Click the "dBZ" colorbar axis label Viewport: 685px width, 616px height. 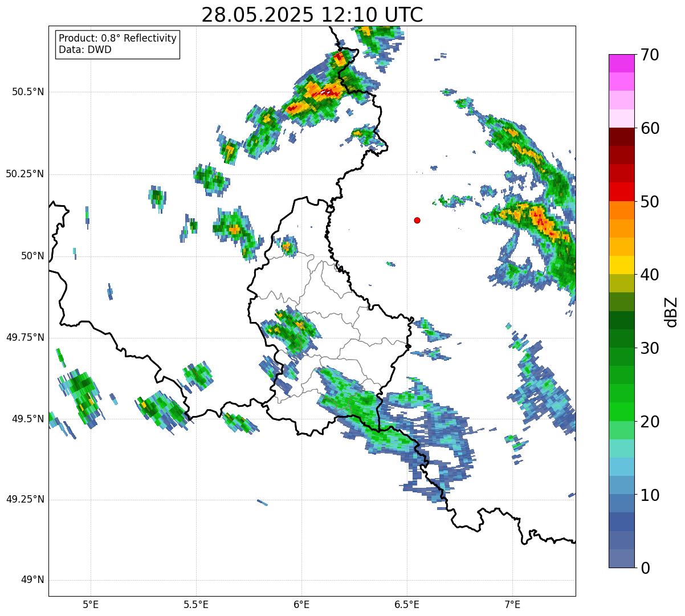click(671, 311)
